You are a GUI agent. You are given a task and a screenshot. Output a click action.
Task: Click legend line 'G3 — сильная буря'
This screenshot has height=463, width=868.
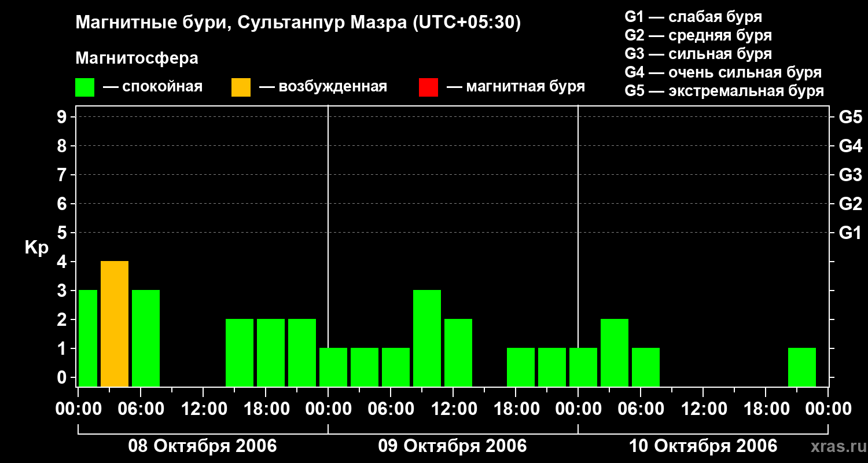(x=698, y=54)
